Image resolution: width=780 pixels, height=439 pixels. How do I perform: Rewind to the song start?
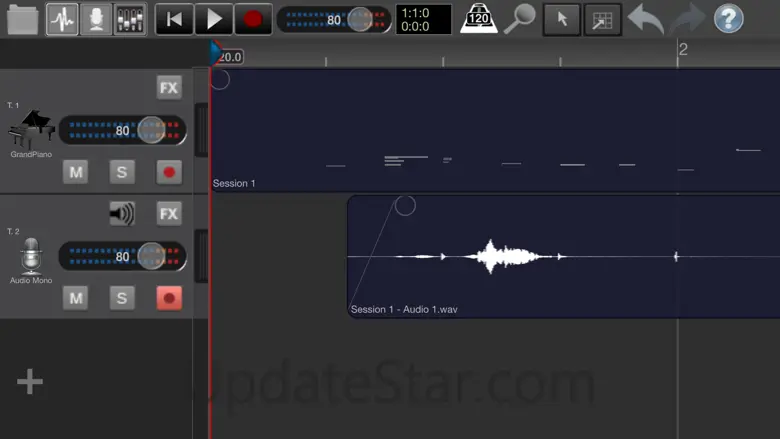[x=174, y=19]
